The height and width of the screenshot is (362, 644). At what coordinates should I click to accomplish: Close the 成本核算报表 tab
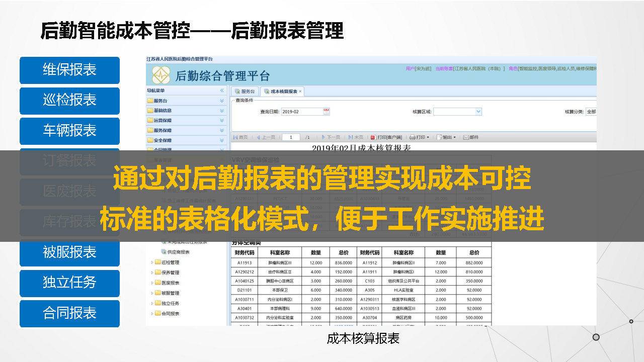coord(300,92)
